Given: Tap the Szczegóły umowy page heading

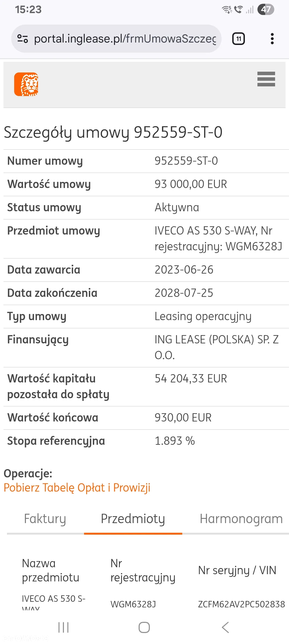Looking at the screenshot, I should pyautogui.click(x=113, y=132).
